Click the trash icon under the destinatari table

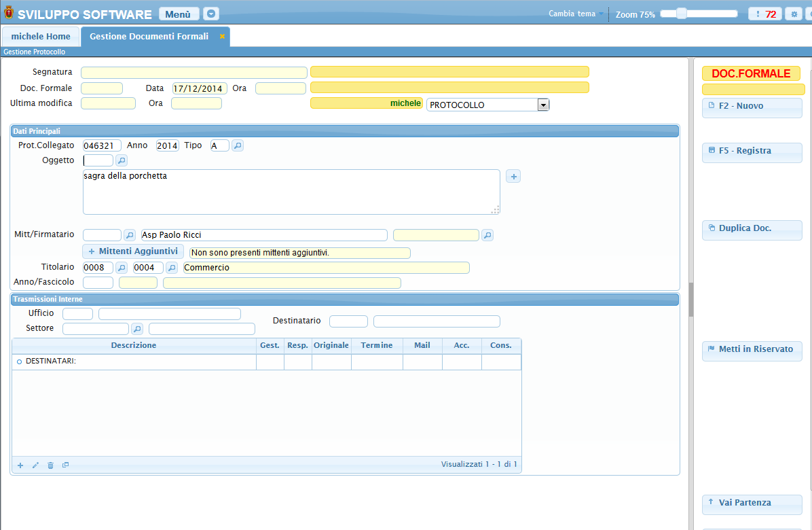point(50,465)
